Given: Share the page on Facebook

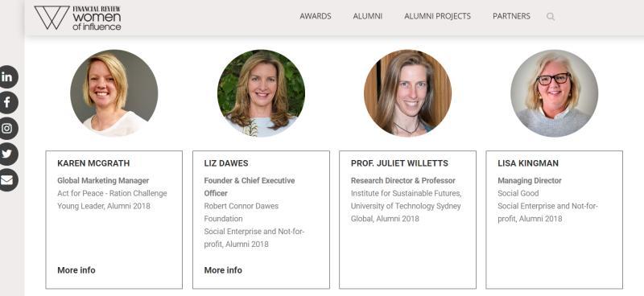Looking at the screenshot, I should pyautogui.click(x=7, y=103).
